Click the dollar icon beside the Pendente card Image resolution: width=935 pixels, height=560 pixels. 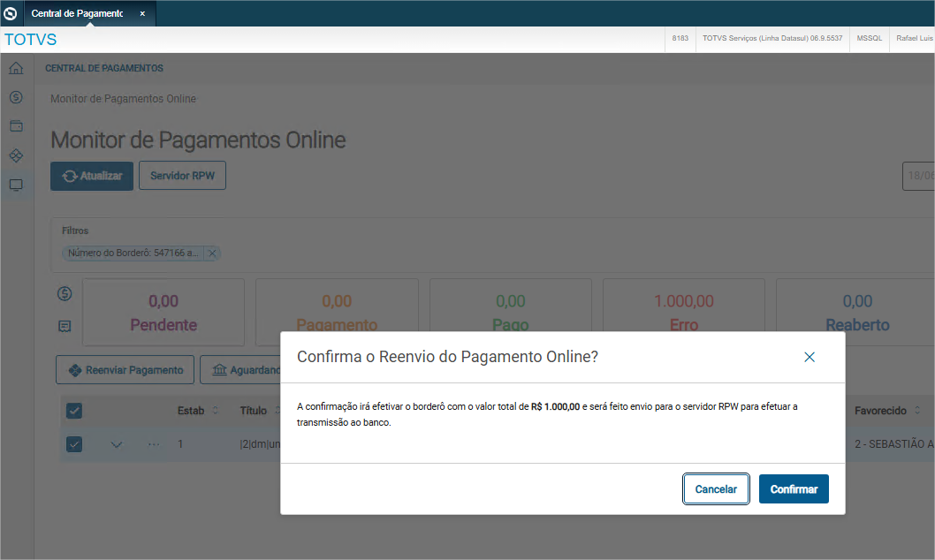[x=65, y=294]
